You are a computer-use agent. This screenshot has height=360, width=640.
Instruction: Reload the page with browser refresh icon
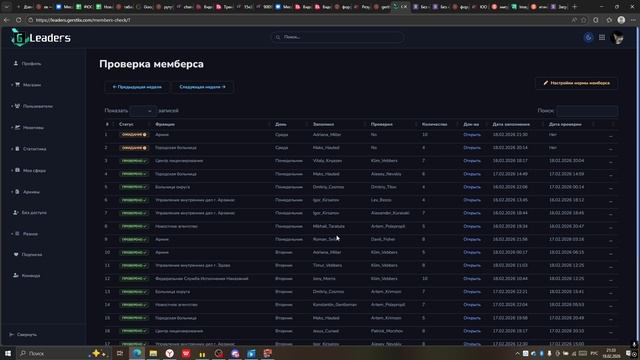pos(19,20)
